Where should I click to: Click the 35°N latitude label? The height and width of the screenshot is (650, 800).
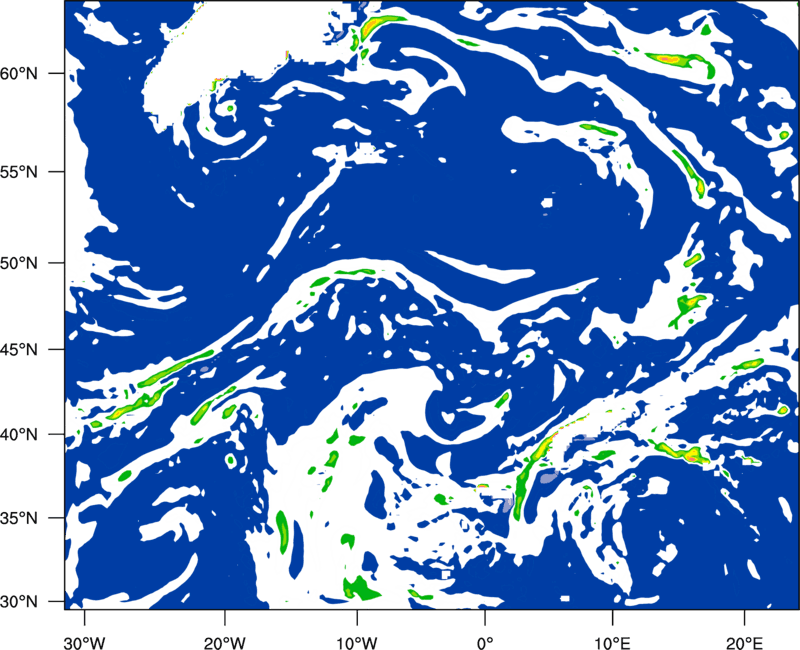(19, 518)
